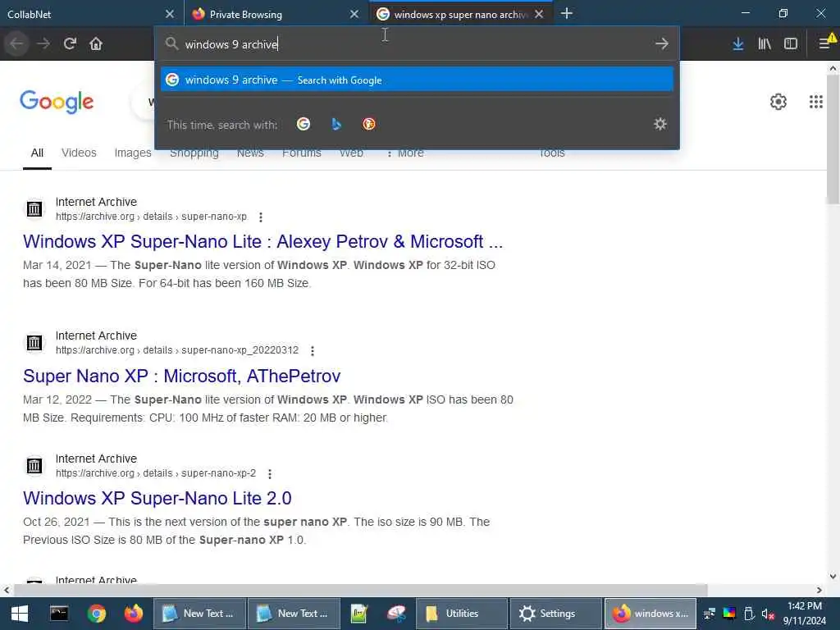Open Windows XP Super-Nano Lite 2.0 result
The image size is (840, 630).
(x=157, y=498)
